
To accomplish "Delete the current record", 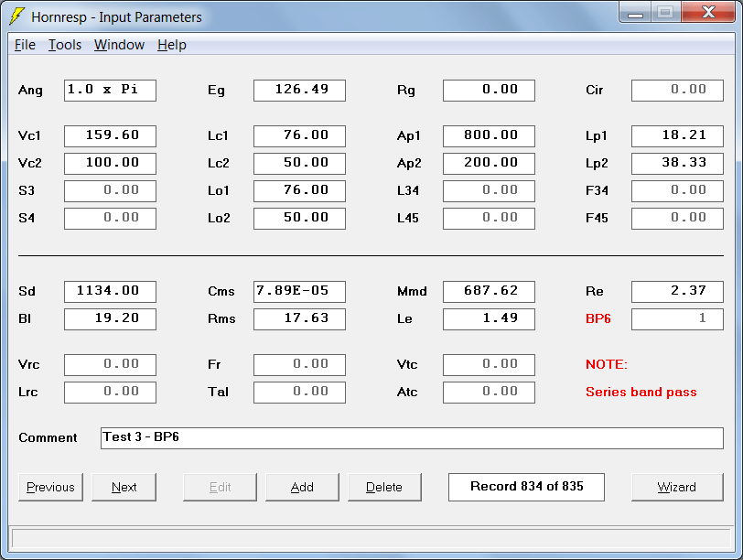I will (x=384, y=487).
